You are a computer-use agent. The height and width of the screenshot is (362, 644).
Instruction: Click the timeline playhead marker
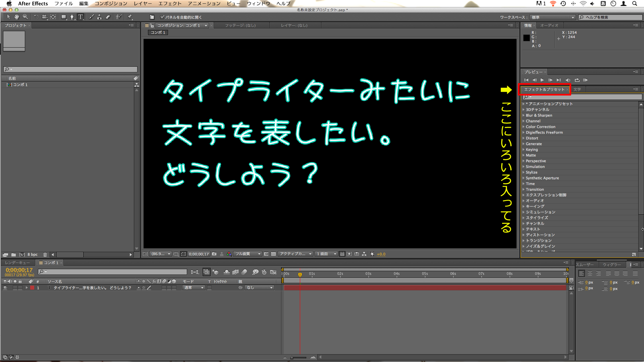pos(300,274)
